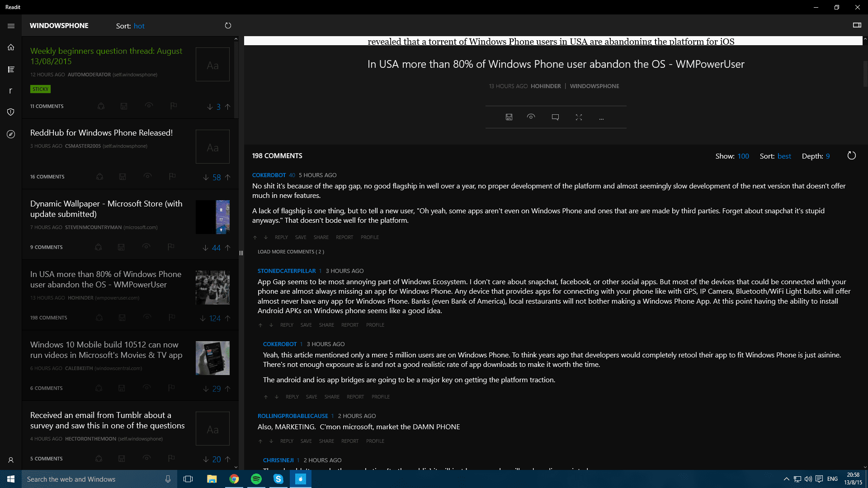The width and height of the screenshot is (868, 488).
Task: Downvote the Dynamic Wallpaper post
Action: click(x=205, y=248)
